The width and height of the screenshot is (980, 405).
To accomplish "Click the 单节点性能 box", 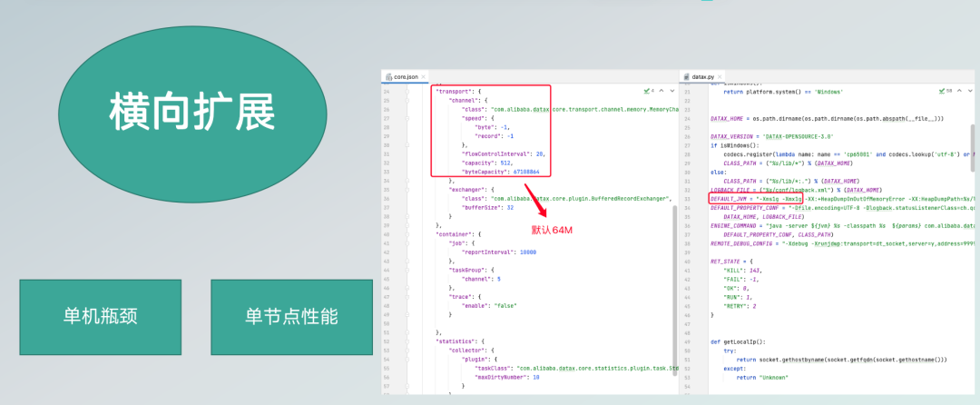I will click(x=292, y=317).
